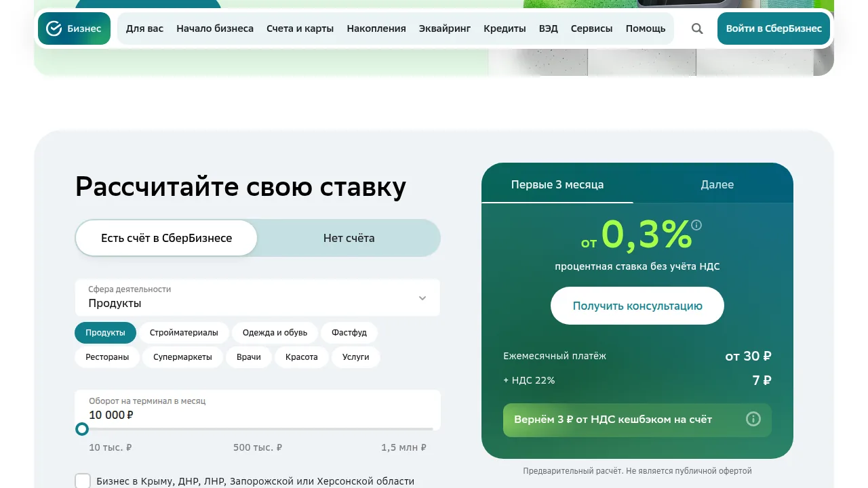Open the Сервисы menu
This screenshot has width=868, height=488.
pyautogui.click(x=591, y=28)
